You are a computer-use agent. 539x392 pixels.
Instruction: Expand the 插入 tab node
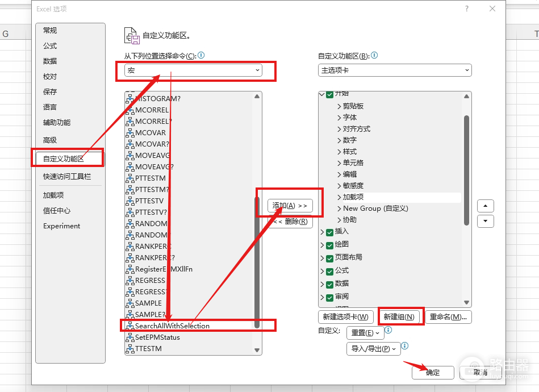tap(322, 232)
